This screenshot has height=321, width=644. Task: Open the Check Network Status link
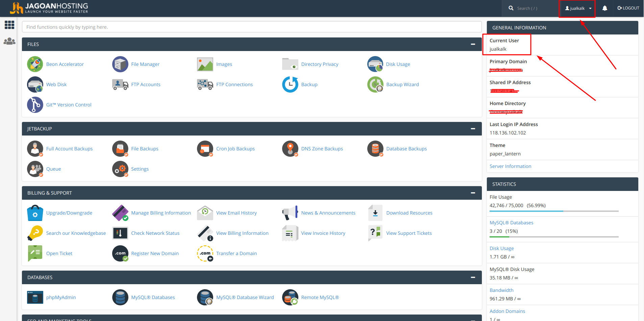pyautogui.click(x=155, y=233)
